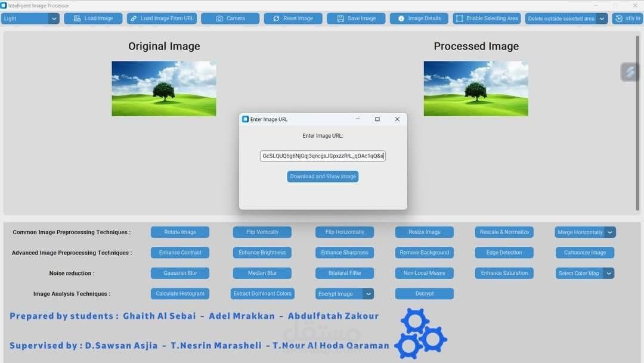Click Enable Selecting Area button
This screenshot has width=644, height=363.
click(x=487, y=18)
